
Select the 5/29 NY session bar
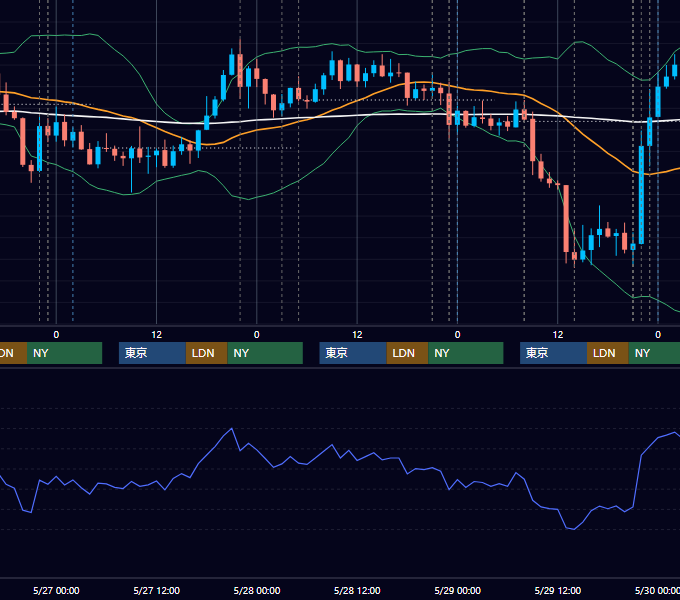pyautogui.click(x=654, y=353)
